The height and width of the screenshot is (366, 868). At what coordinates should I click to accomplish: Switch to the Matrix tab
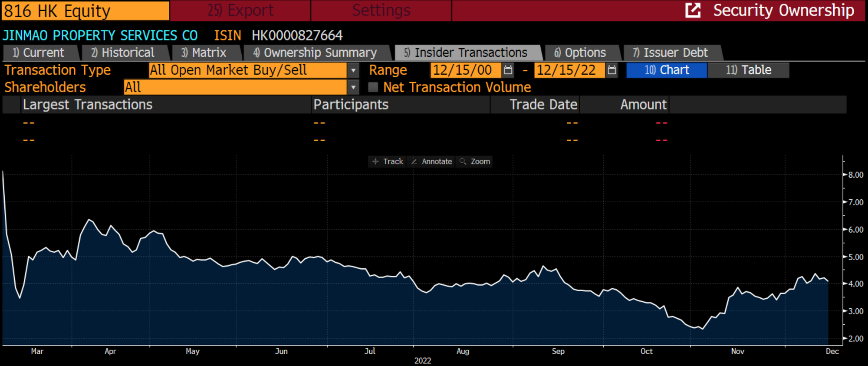click(x=204, y=53)
